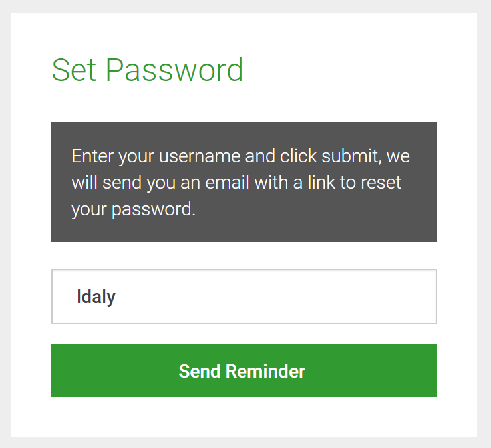Click the your password. line in gray box
The width and height of the screenshot is (491, 448).
[134, 209]
